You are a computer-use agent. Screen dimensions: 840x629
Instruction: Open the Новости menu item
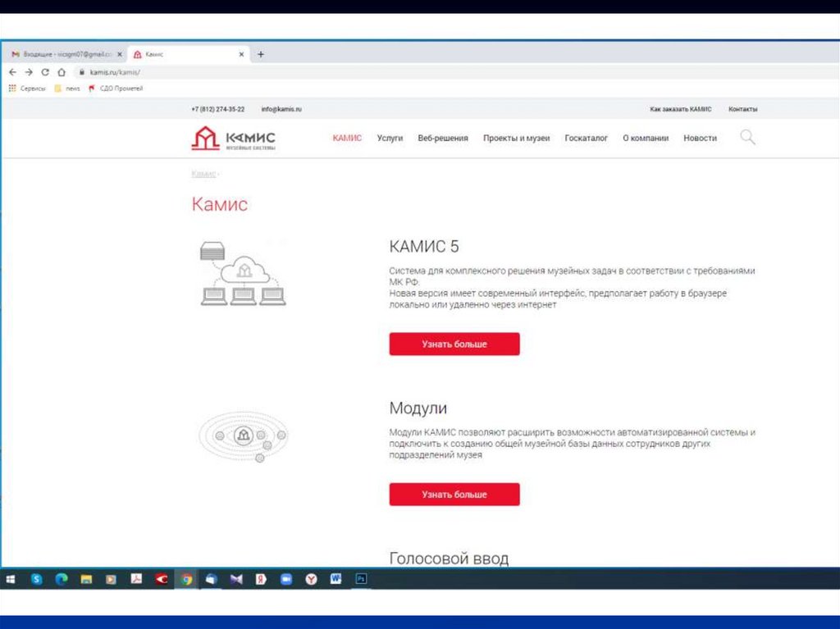(x=700, y=138)
